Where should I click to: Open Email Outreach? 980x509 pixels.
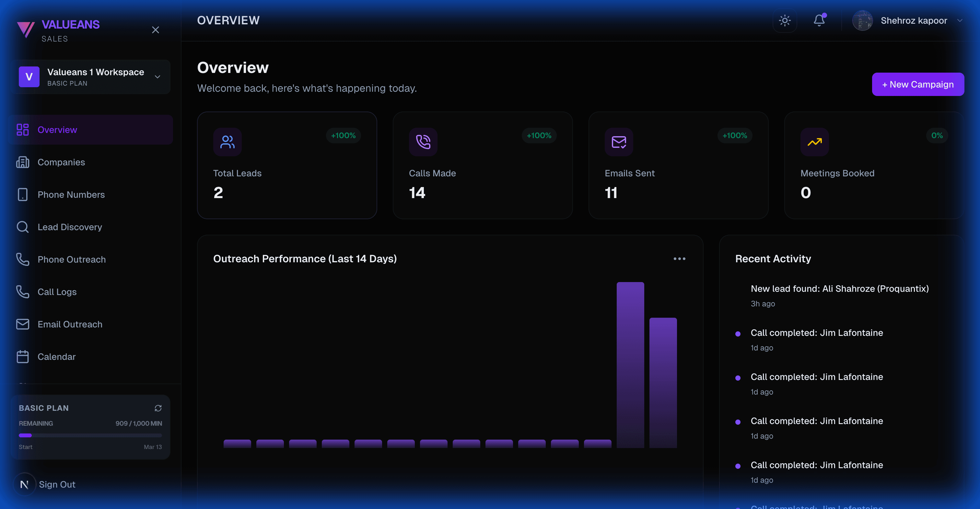click(x=70, y=324)
